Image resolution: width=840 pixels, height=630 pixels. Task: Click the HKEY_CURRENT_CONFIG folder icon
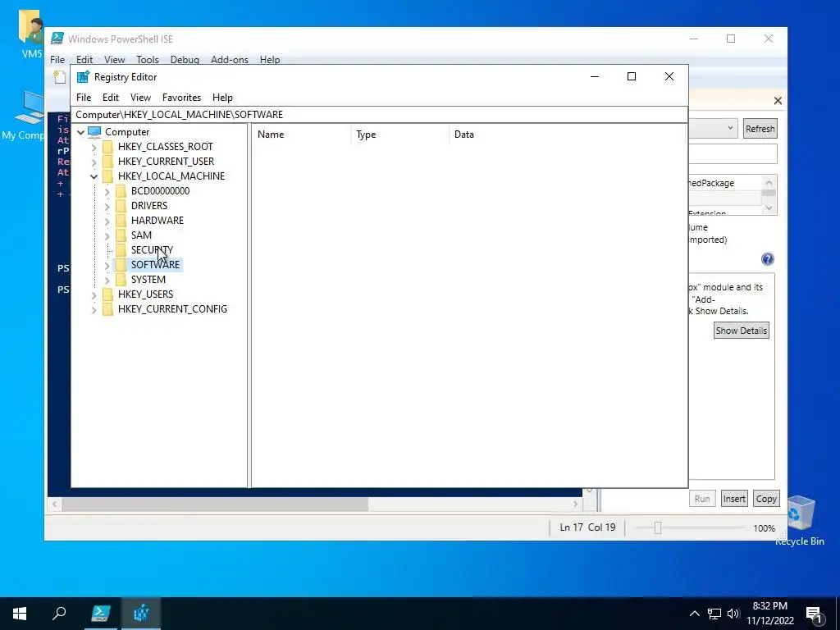[107, 309]
